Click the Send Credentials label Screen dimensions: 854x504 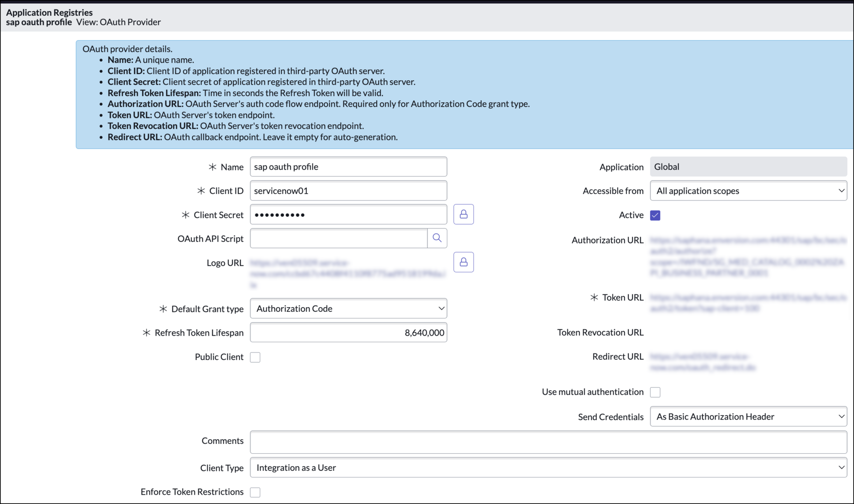611,417
